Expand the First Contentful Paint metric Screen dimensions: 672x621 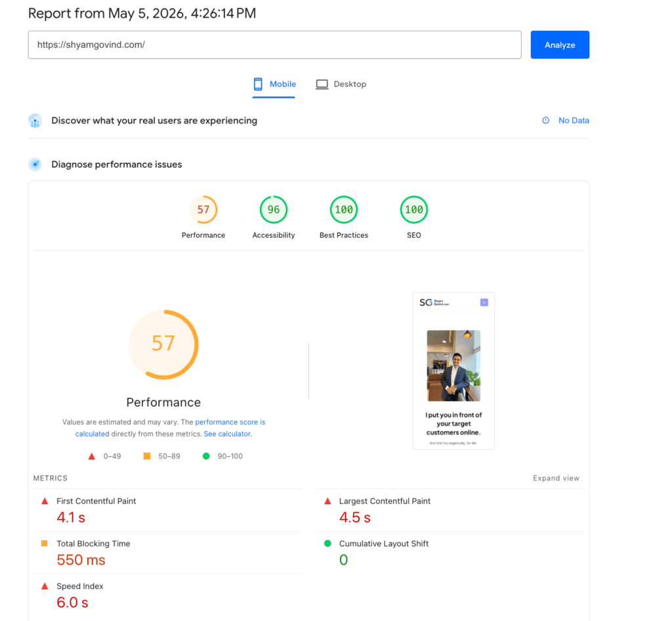167,510
